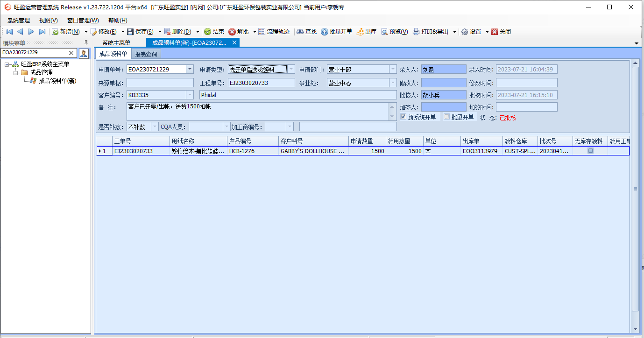
Task: Clear the module search text with X
Action: [71, 53]
